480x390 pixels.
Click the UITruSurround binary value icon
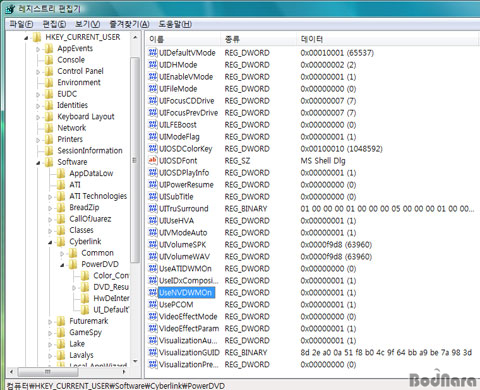click(153, 209)
